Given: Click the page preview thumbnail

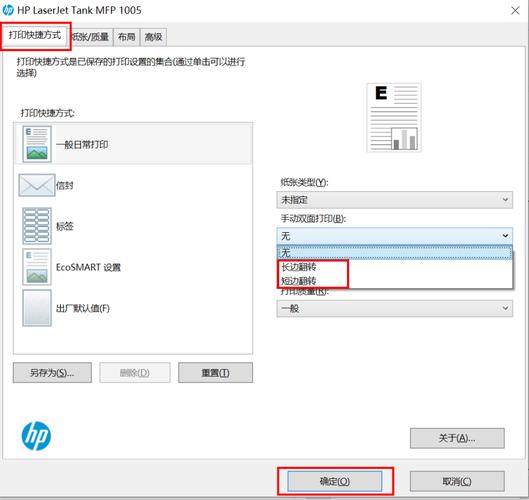Looking at the screenshot, I should pyautogui.click(x=394, y=117).
